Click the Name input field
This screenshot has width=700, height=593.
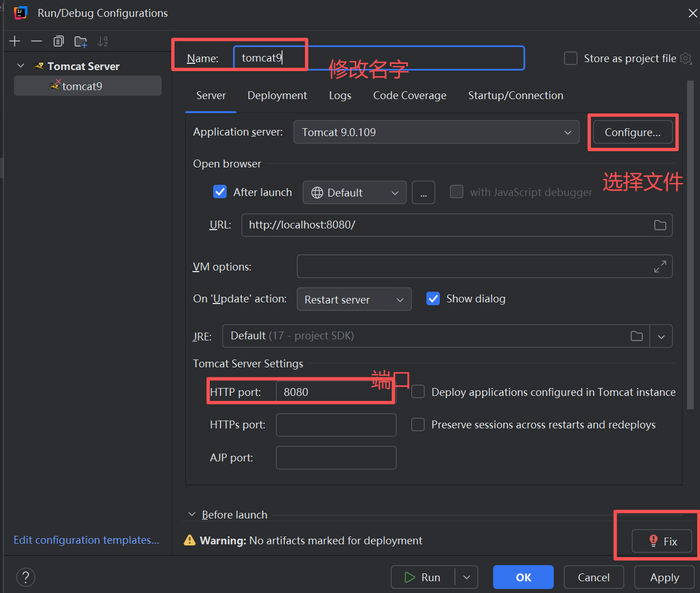[x=379, y=58]
